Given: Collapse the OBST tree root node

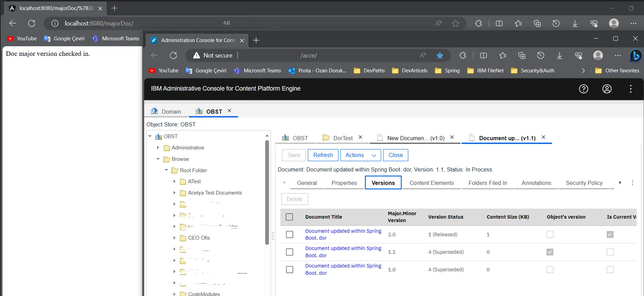Looking at the screenshot, I should pos(150,136).
